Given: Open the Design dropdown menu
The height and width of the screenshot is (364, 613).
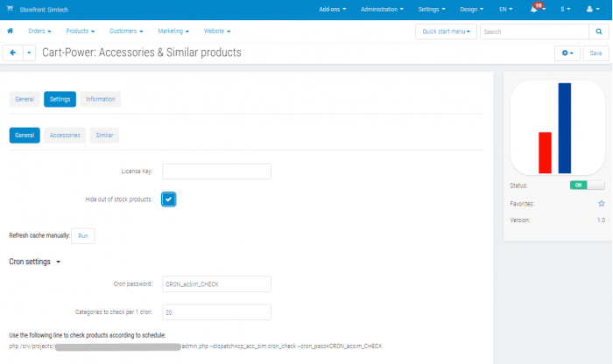Looking at the screenshot, I should 471,9.
